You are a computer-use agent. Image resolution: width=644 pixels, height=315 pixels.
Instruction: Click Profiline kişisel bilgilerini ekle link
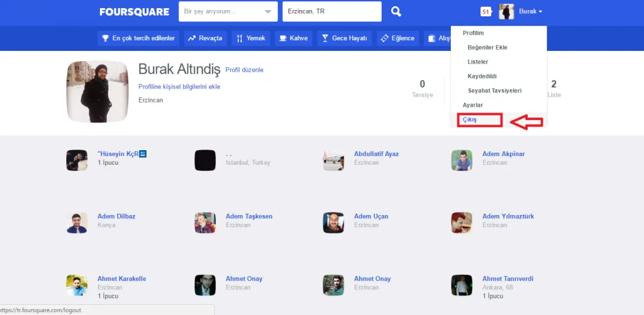point(179,87)
